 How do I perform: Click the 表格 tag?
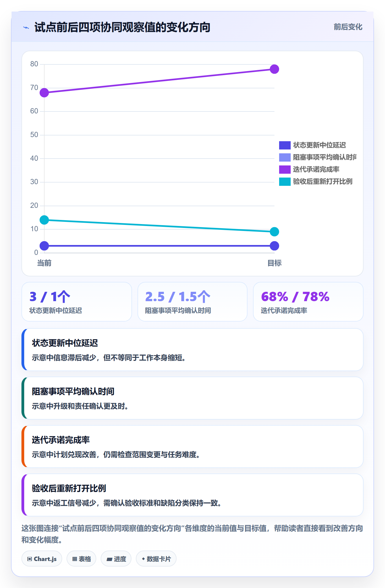point(81,559)
